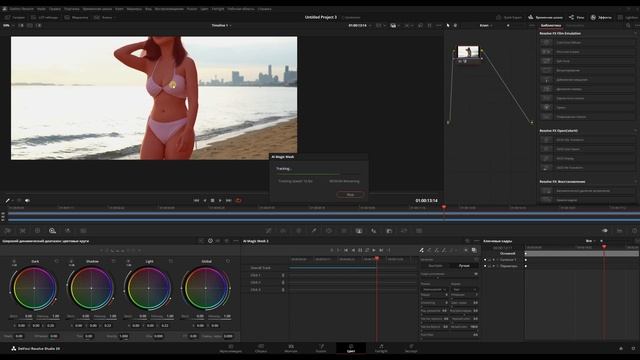This screenshot has width=640, height=360.
Task: Adjust the Global color wheel
Action: (x=206, y=288)
